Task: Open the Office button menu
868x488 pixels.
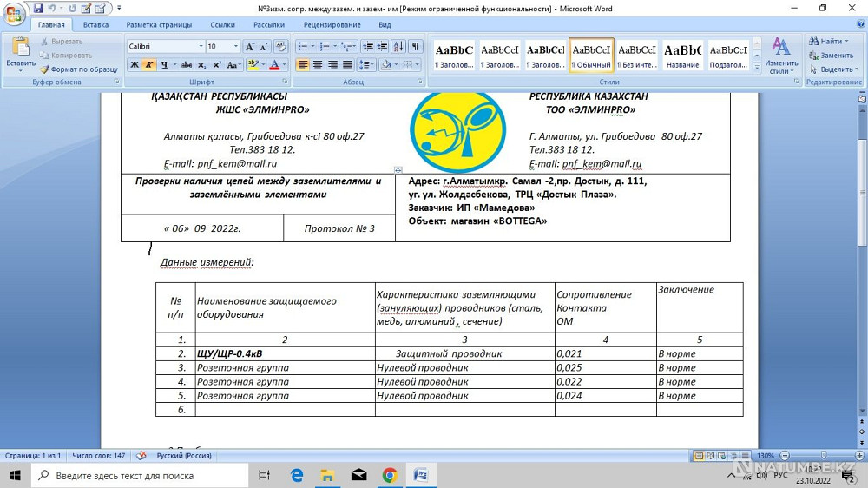Action: [14, 13]
